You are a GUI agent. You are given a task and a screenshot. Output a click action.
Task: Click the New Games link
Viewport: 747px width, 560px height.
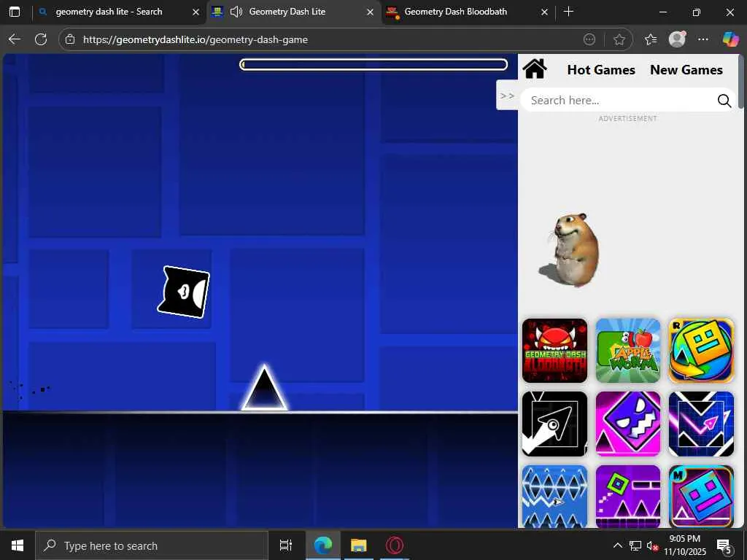(x=686, y=70)
